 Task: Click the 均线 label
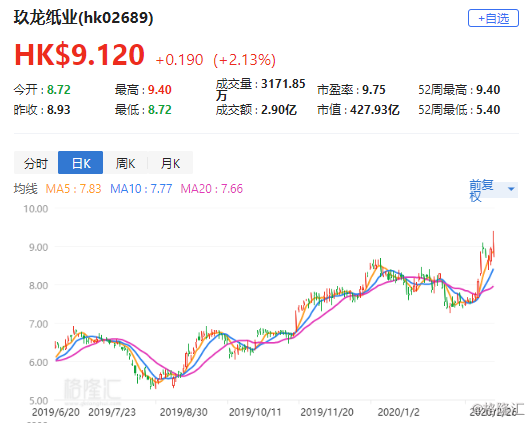pyautogui.click(x=25, y=189)
